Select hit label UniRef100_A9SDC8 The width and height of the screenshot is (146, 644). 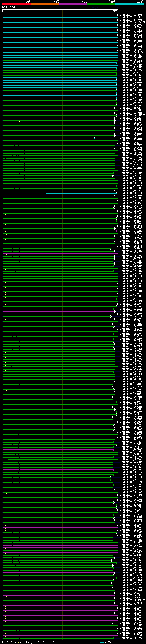pyautogui.click(x=131, y=128)
